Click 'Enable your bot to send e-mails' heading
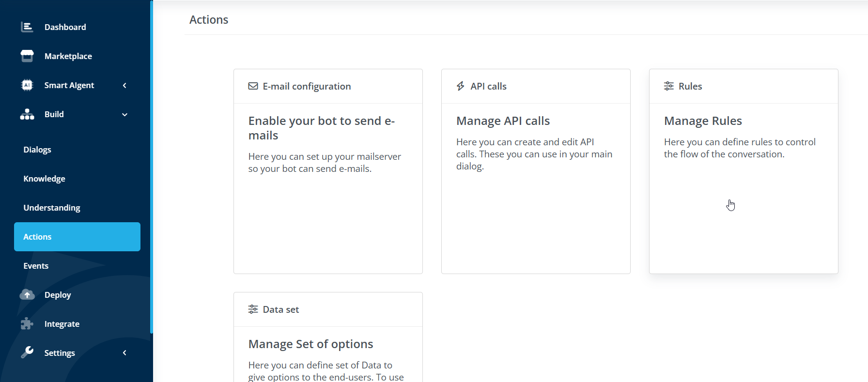Image resolution: width=868 pixels, height=382 pixels. (x=322, y=128)
